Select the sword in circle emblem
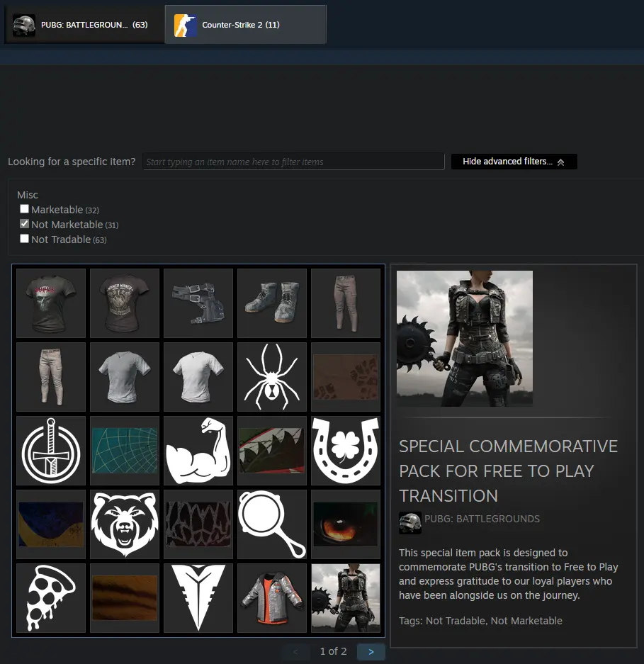Viewport: 644px width, 664px height. click(x=51, y=451)
